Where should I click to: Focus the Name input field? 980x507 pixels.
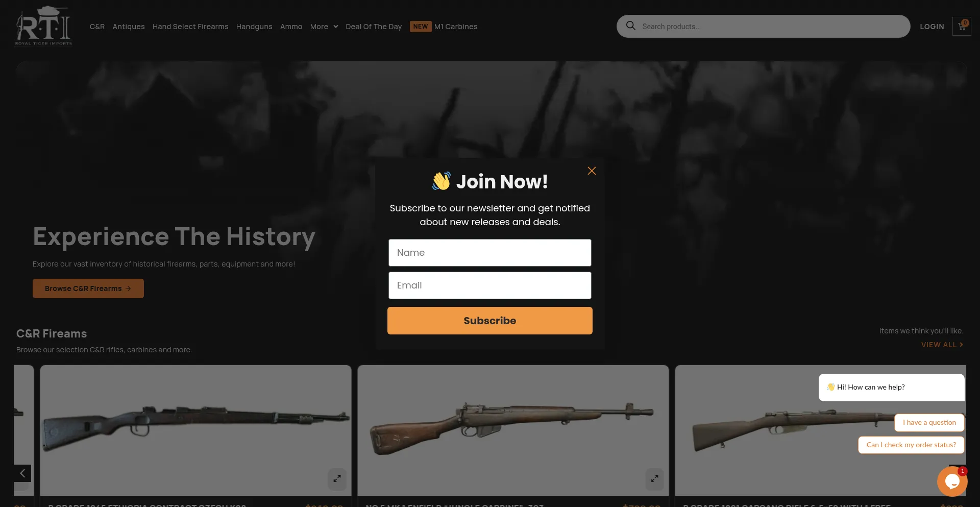tap(490, 253)
